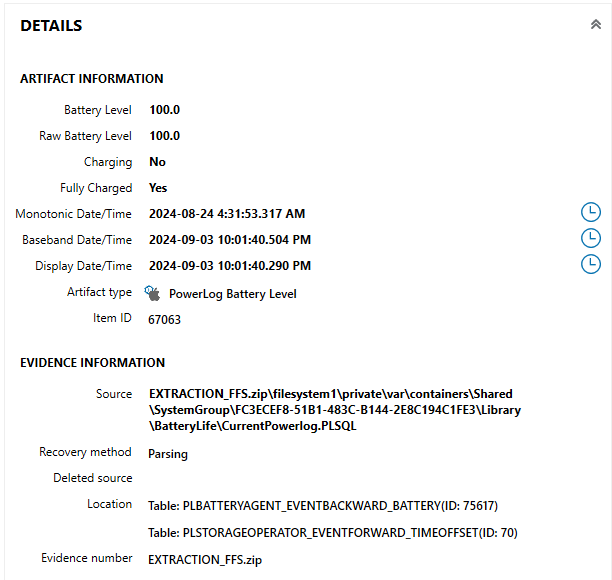Image resolution: width=612 pixels, height=580 pixels.
Task: Click the clock icon for Monotonic Date/Time
Action: (592, 212)
